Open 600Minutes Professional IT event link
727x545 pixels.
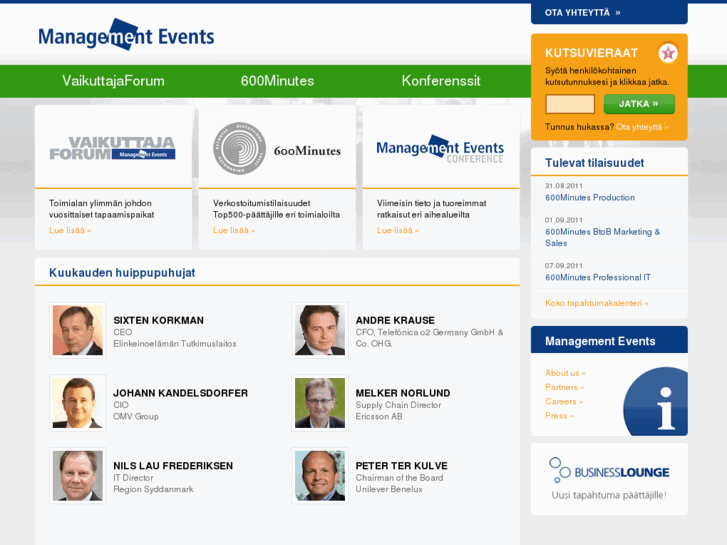[598, 277]
